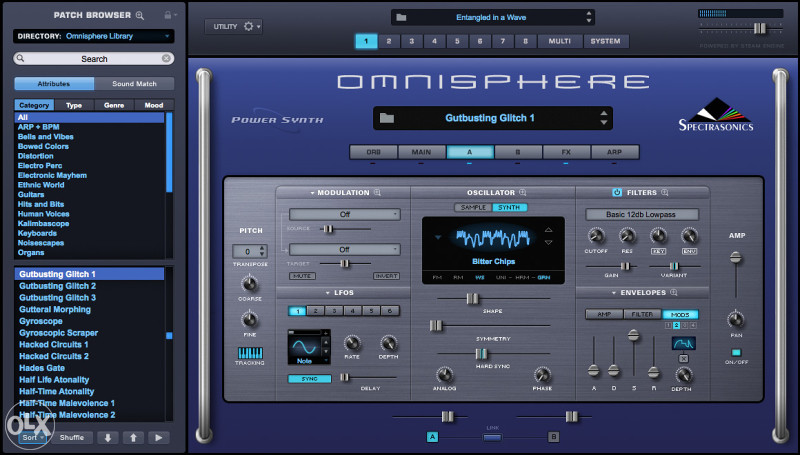The width and height of the screenshot is (800, 455).
Task: Zoom the Envelopes section magnifier
Action: 674,292
